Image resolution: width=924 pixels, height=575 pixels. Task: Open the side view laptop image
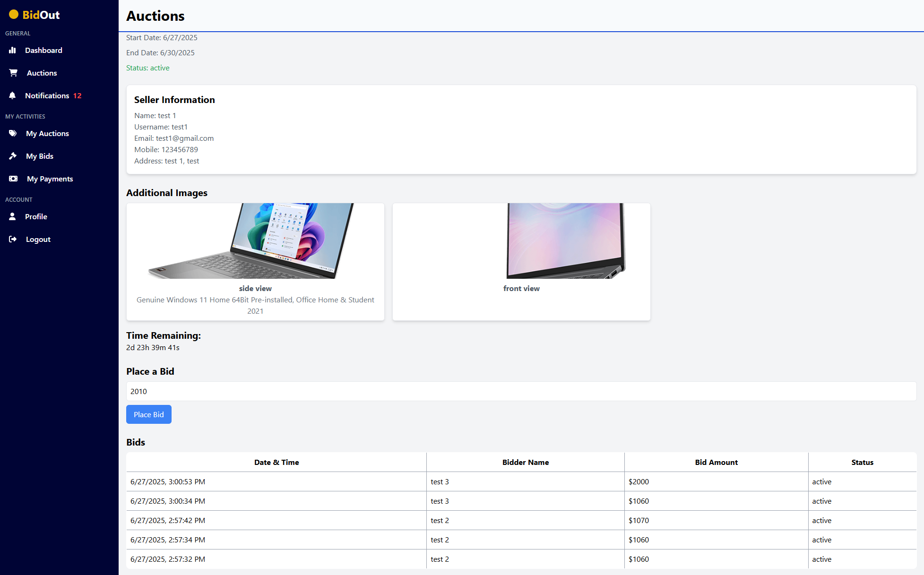[x=255, y=241]
